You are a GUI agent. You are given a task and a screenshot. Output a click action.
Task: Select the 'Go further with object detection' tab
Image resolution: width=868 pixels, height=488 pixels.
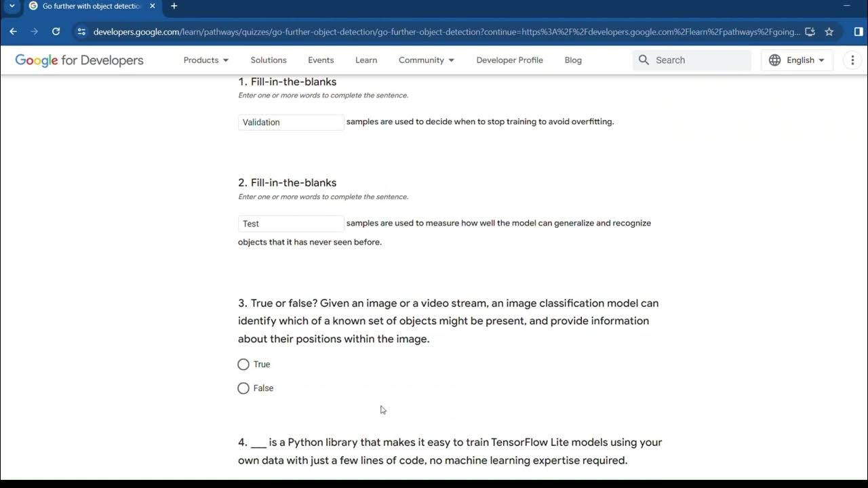(92, 6)
